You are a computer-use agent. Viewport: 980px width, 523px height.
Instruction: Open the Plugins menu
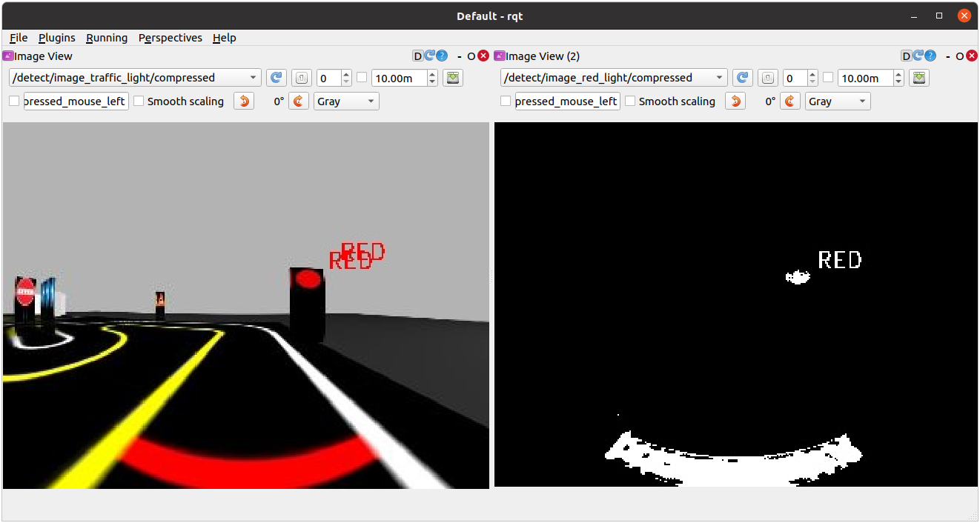(57, 38)
